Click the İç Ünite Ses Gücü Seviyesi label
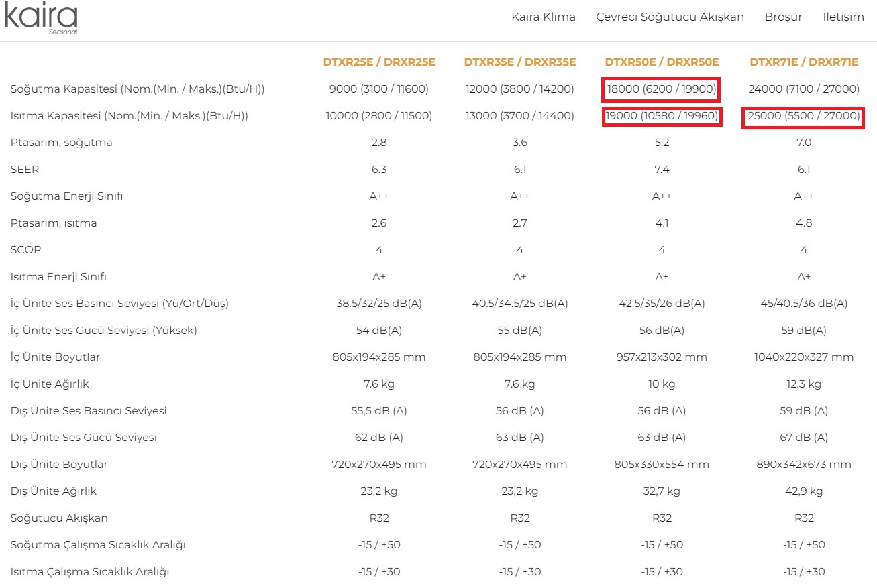 pos(103,331)
